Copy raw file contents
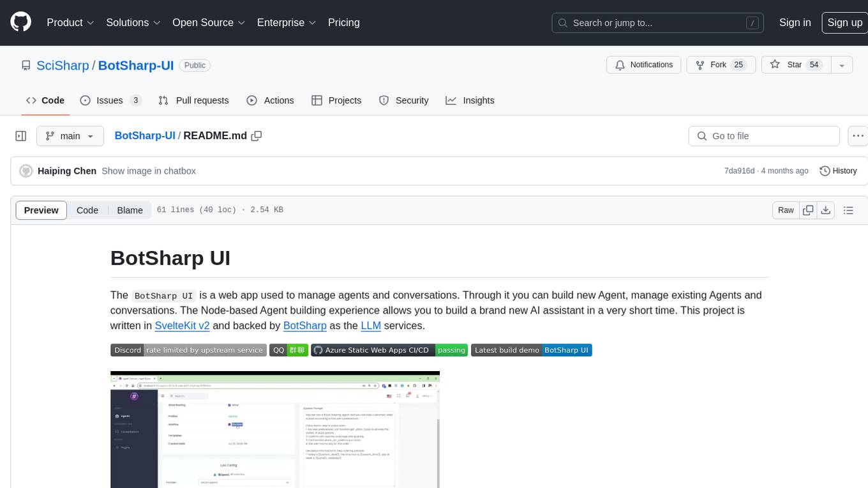 coord(808,210)
